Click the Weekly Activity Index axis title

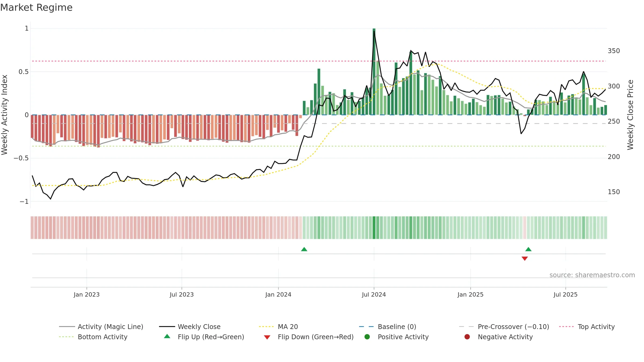pos(5,115)
